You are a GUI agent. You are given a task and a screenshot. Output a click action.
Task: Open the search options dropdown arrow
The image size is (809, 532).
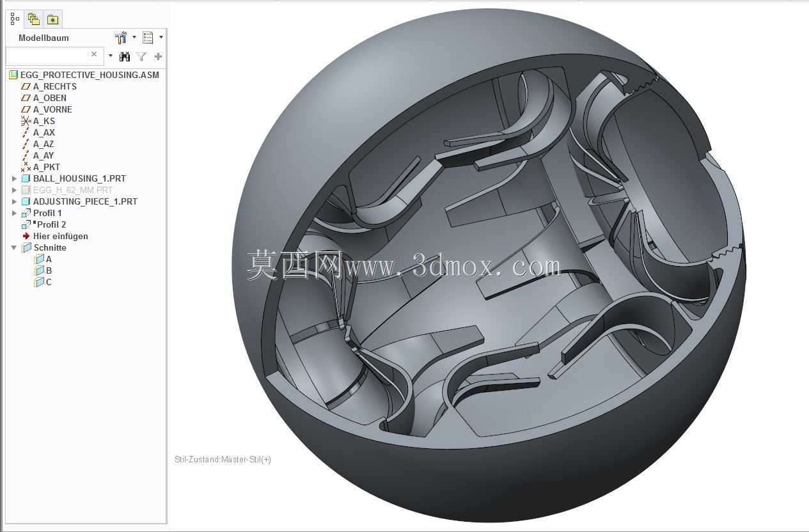click(111, 56)
